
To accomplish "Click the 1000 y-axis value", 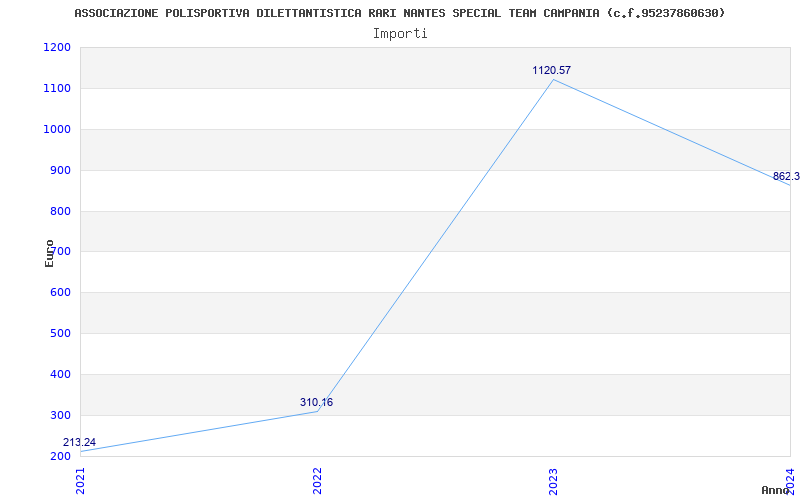I will pyautogui.click(x=57, y=130).
